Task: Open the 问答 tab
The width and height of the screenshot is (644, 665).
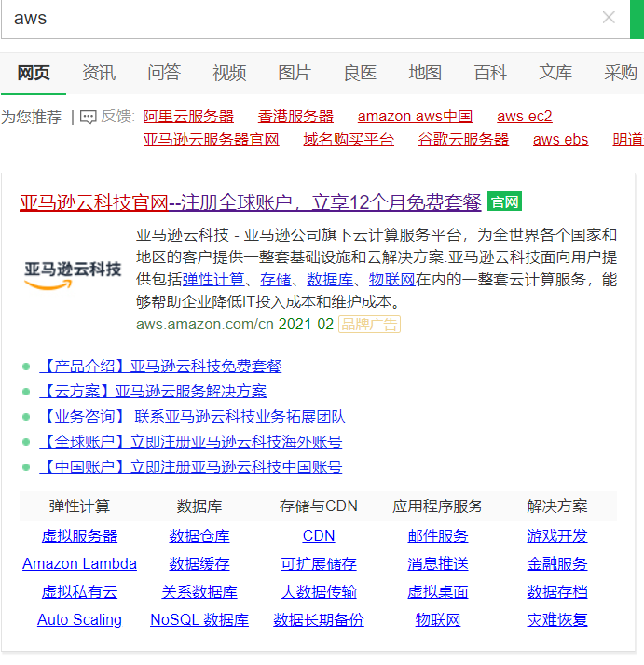Action: [164, 73]
